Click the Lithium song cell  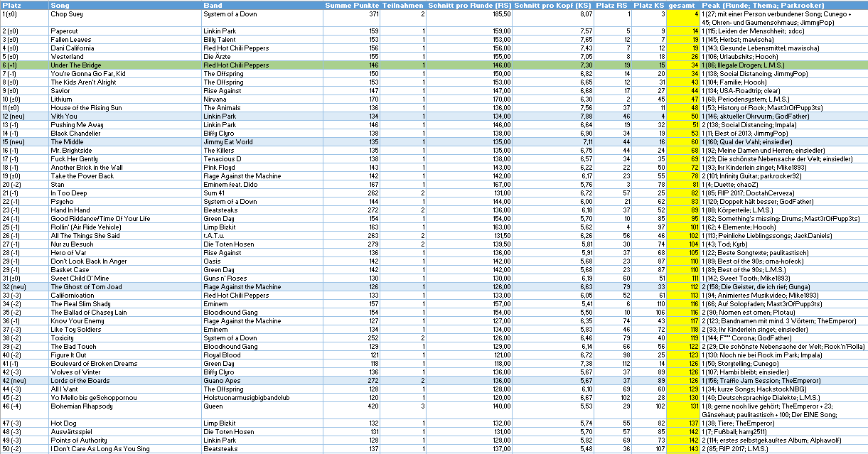coord(125,99)
